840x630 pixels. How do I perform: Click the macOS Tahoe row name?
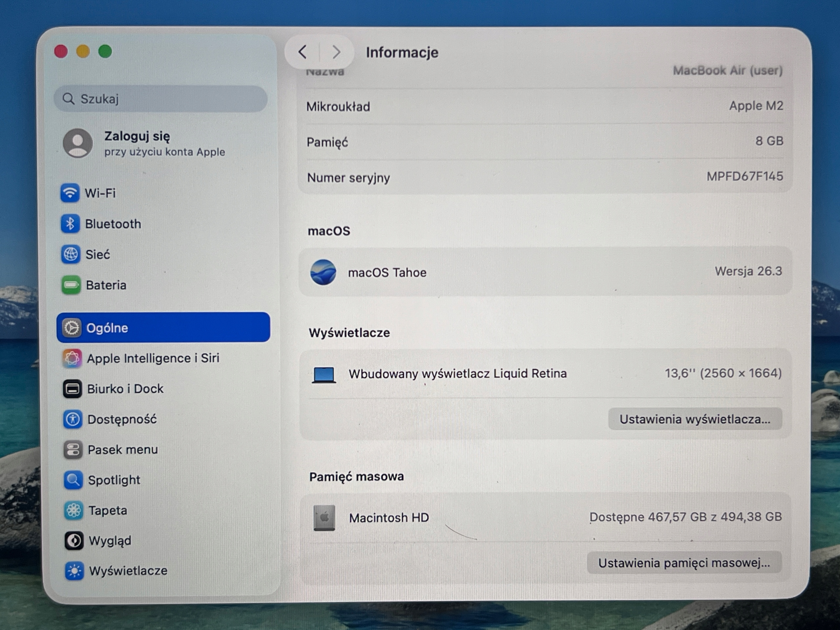(x=387, y=272)
